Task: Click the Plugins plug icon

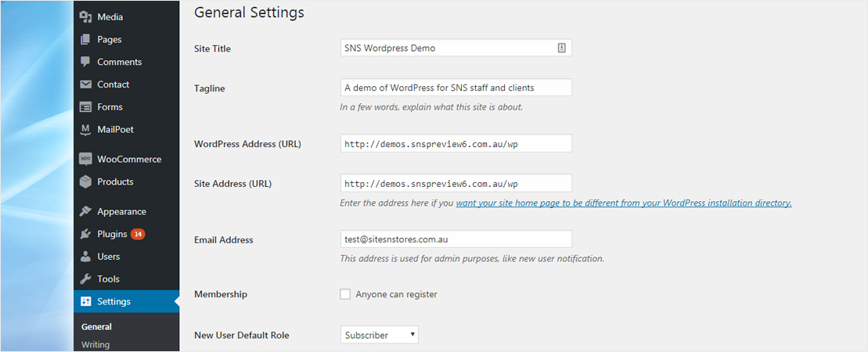Action: [86, 235]
